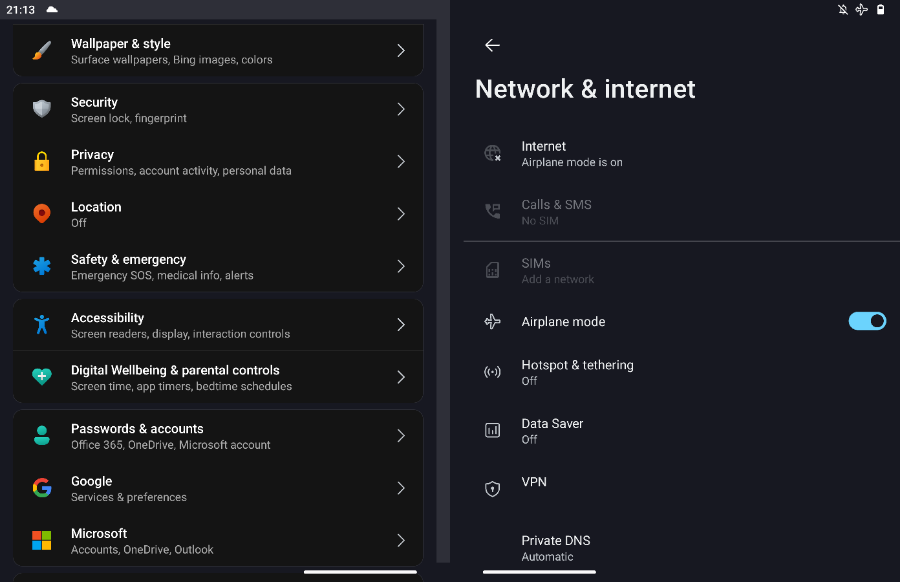Open Hotspot & tethering settings
Image resolution: width=900 pixels, height=582 pixels.
pos(682,373)
